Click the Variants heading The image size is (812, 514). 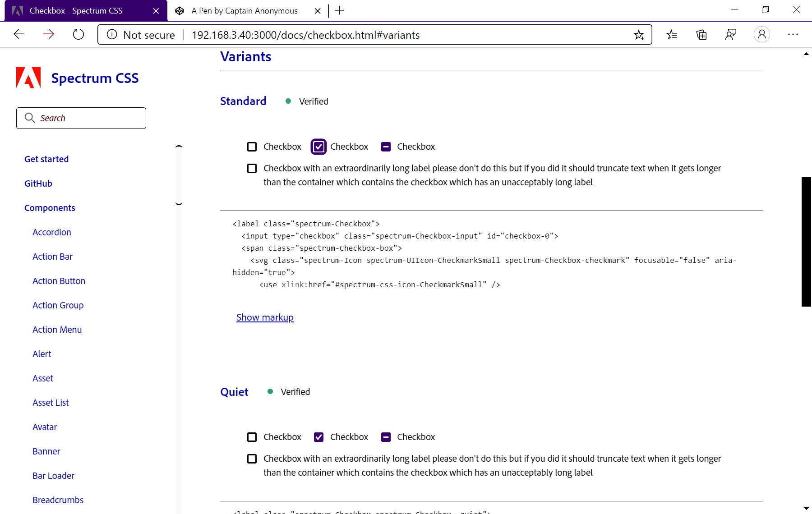[246, 57]
